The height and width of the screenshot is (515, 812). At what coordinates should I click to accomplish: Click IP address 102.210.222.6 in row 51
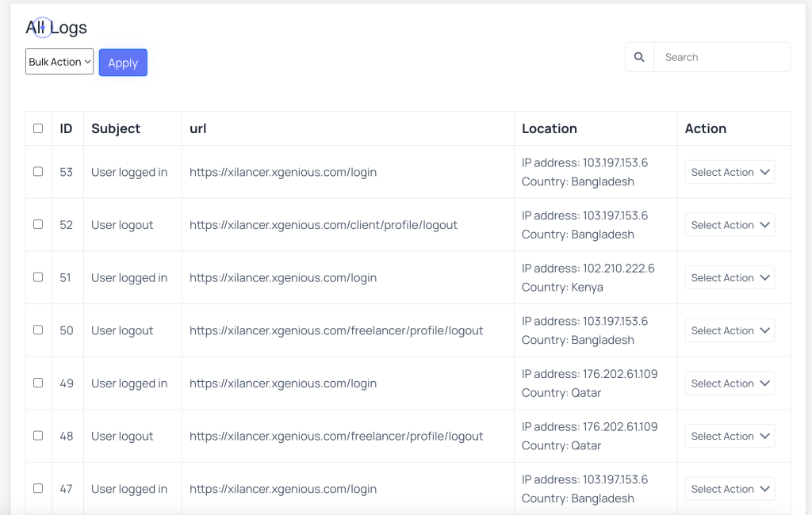[x=588, y=268]
